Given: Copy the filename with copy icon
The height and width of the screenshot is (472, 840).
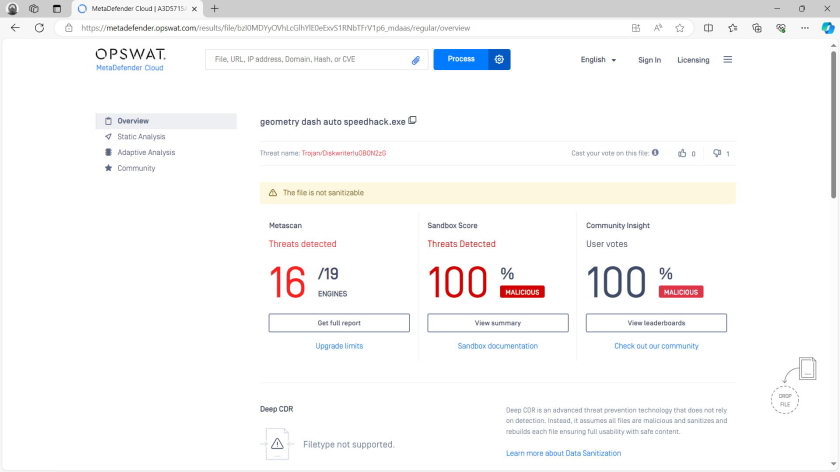Looking at the screenshot, I should click(x=412, y=121).
